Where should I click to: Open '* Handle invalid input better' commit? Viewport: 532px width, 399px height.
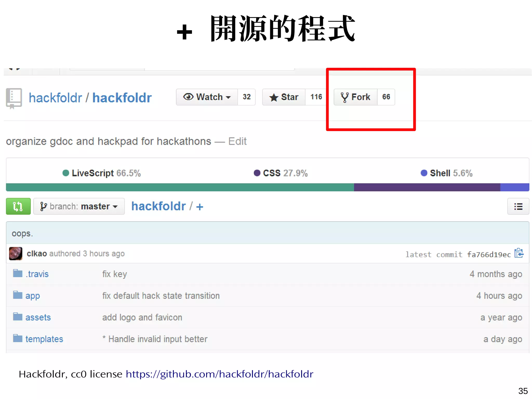click(x=155, y=339)
